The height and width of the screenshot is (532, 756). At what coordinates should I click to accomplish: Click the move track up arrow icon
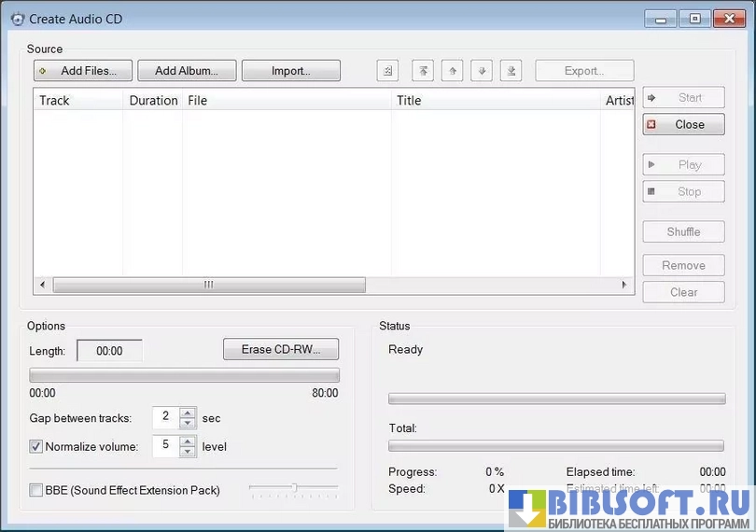point(453,71)
